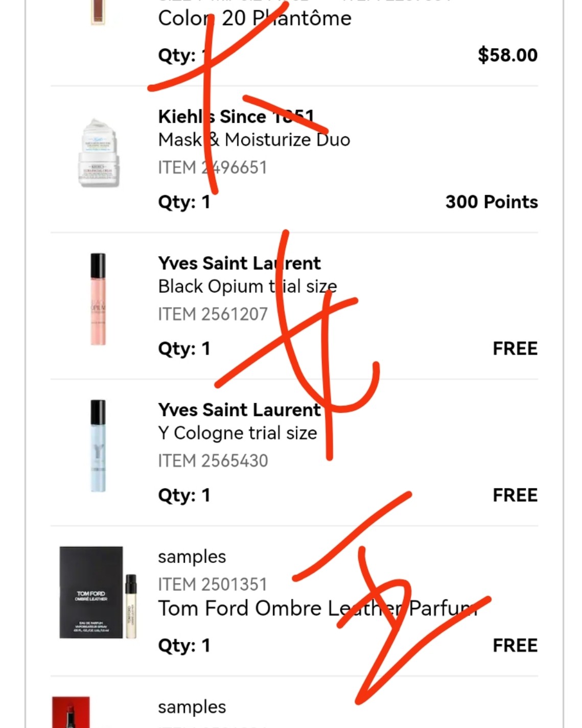Click item number 2496651

point(213,168)
